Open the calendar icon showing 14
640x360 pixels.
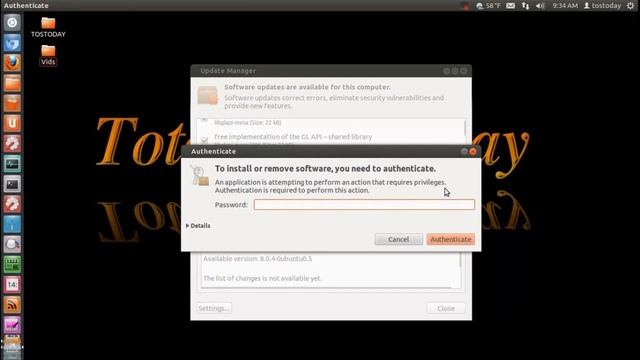pyautogui.click(x=12, y=284)
